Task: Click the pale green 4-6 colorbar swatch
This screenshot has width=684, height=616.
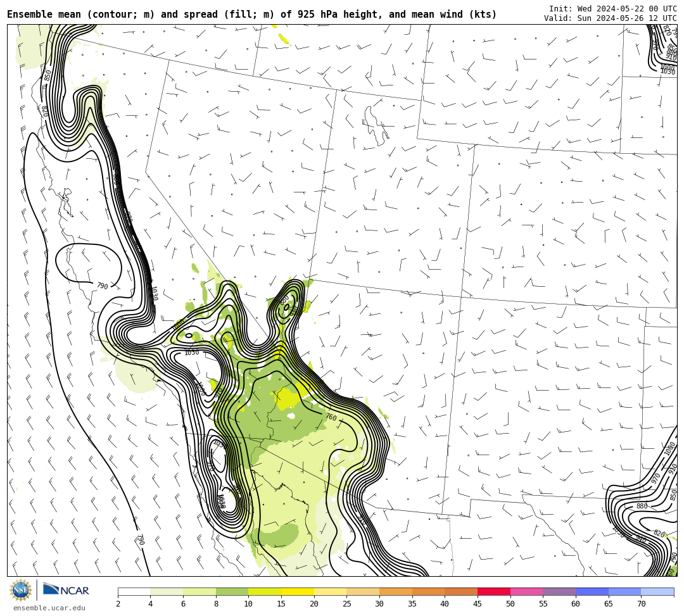Action: point(167,591)
